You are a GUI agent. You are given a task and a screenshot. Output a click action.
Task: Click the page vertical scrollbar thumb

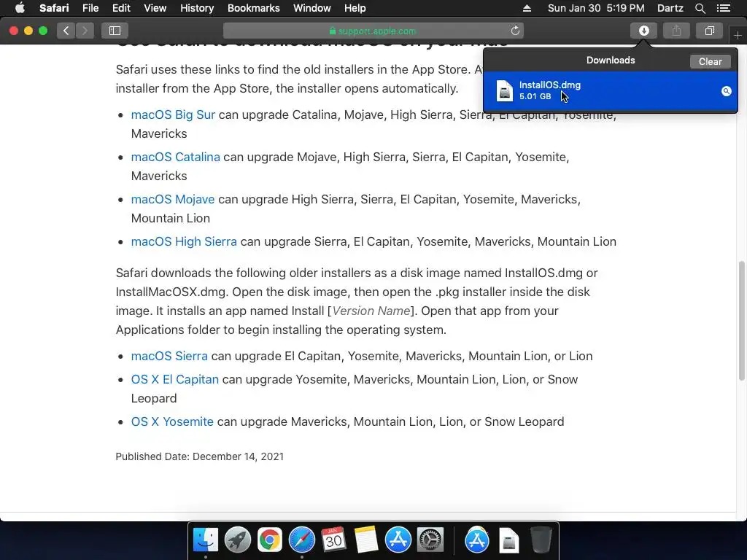tap(741, 321)
